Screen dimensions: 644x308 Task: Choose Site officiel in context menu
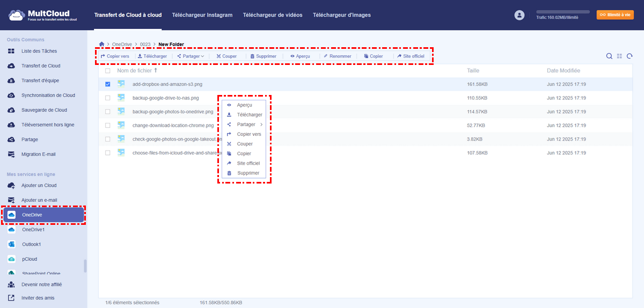tap(244, 163)
